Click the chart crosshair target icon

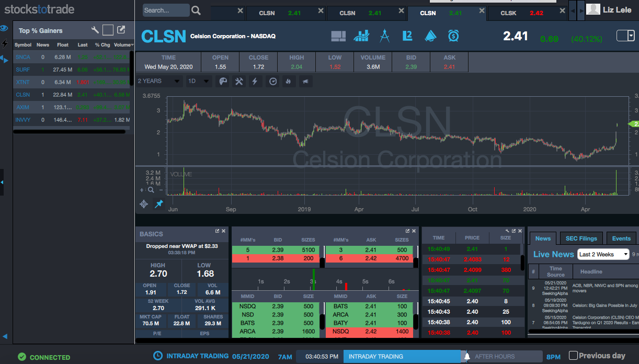point(144,204)
